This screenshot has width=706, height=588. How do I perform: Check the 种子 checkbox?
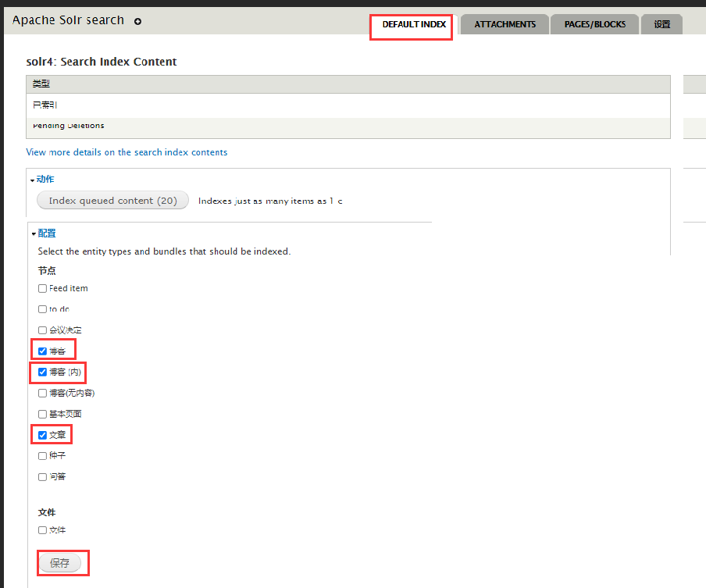click(42, 456)
